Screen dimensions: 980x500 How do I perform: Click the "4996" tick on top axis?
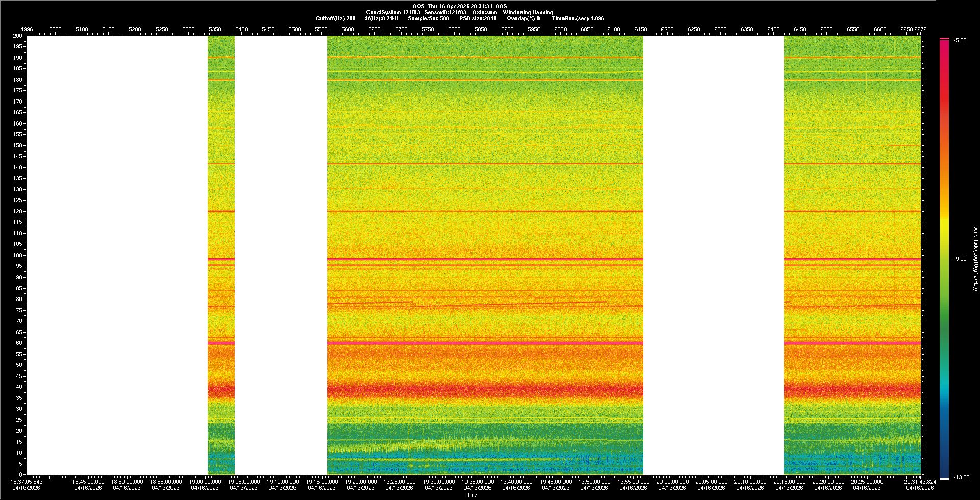(27, 29)
